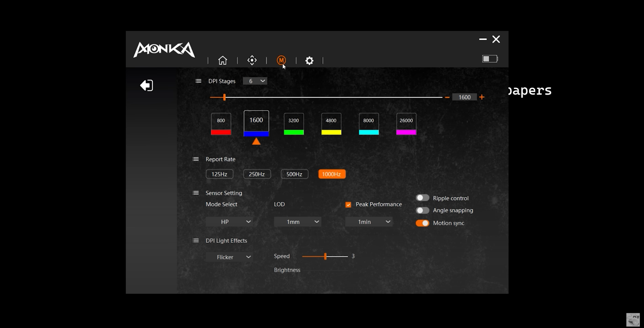Open the button mapping crosshair icon
The width and height of the screenshot is (644, 328).
(252, 60)
